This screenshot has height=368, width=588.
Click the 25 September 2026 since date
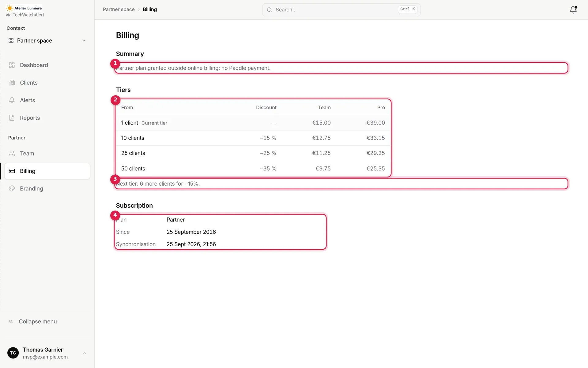191,232
